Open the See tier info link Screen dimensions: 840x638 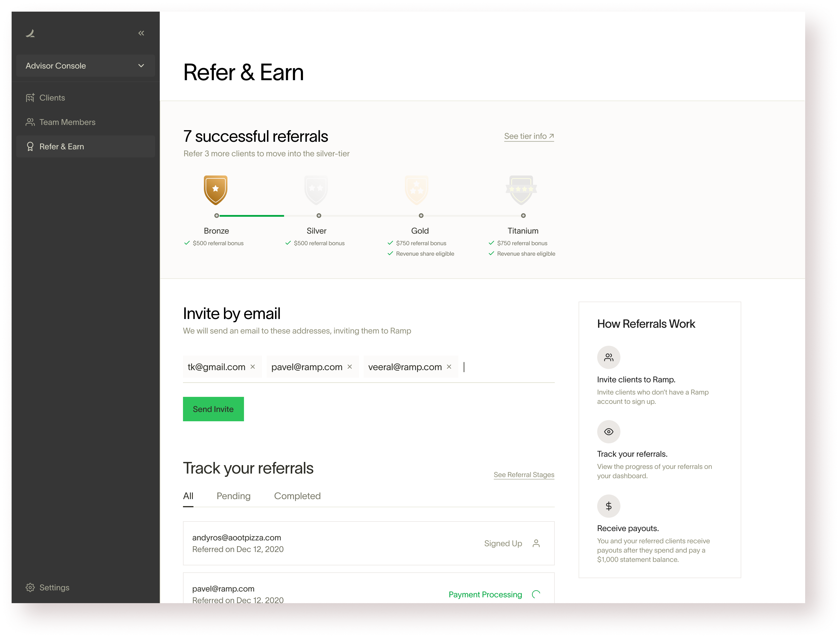pyautogui.click(x=529, y=136)
